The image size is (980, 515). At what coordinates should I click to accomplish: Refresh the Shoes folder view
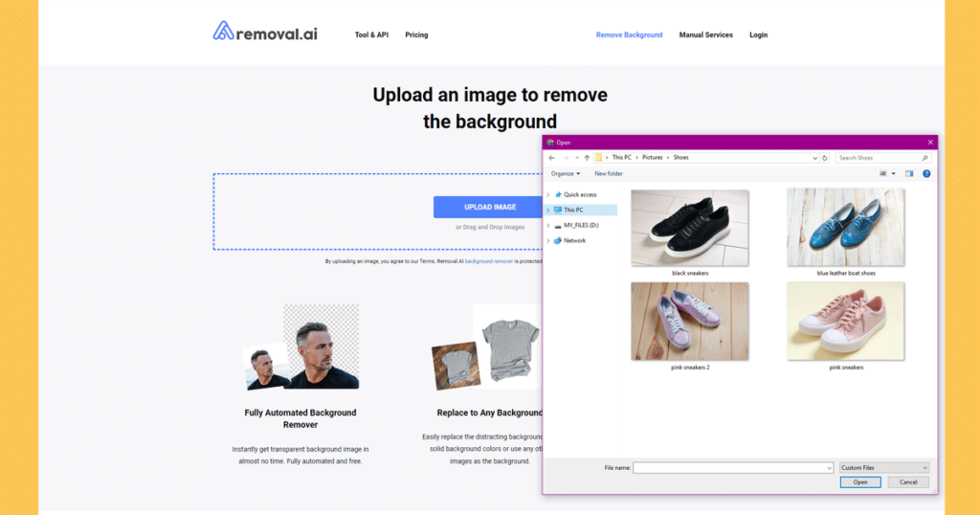(x=825, y=158)
